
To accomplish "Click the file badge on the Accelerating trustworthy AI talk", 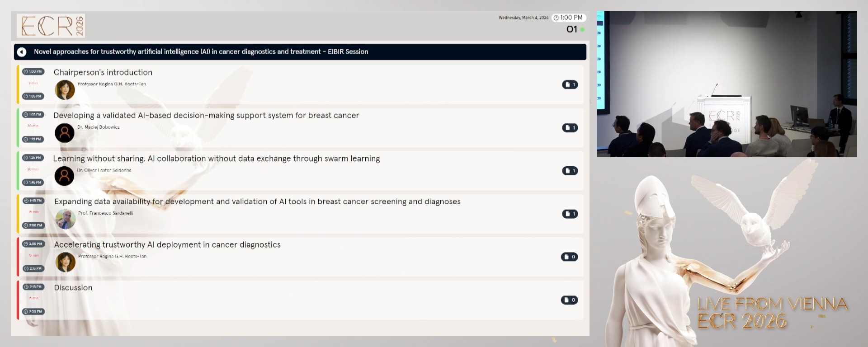I will [x=569, y=257].
